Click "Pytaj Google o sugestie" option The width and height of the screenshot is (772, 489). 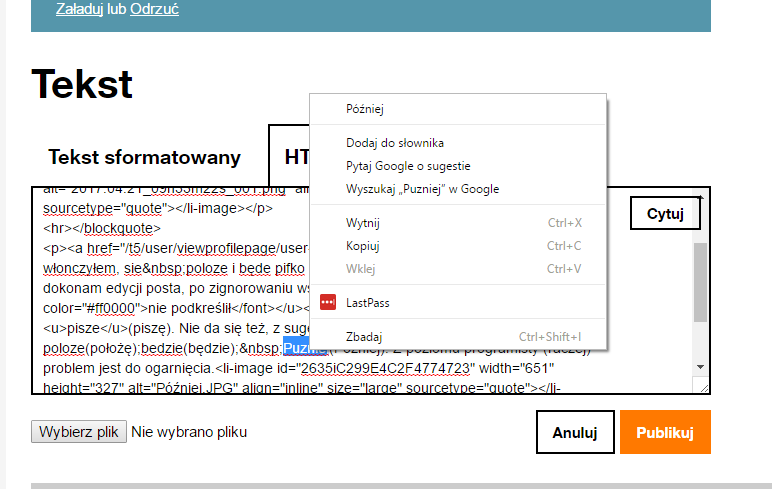(408, 166)
